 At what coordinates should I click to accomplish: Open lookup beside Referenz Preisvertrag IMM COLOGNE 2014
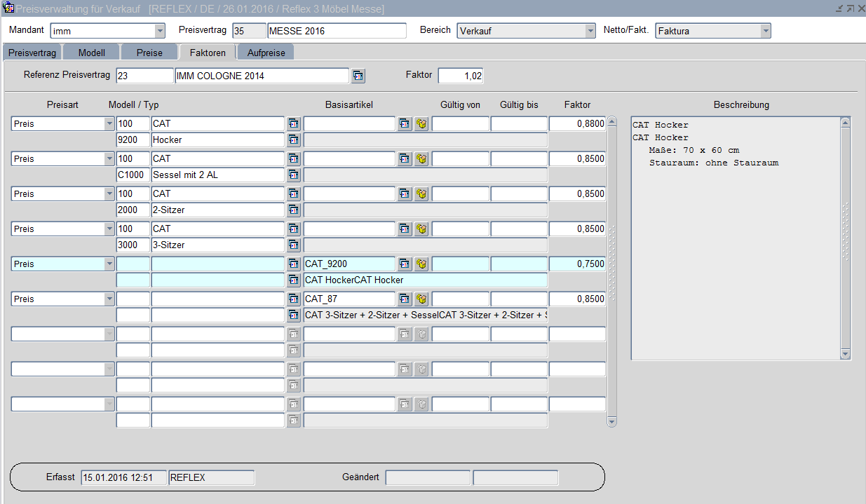click(x=358, y=76)
